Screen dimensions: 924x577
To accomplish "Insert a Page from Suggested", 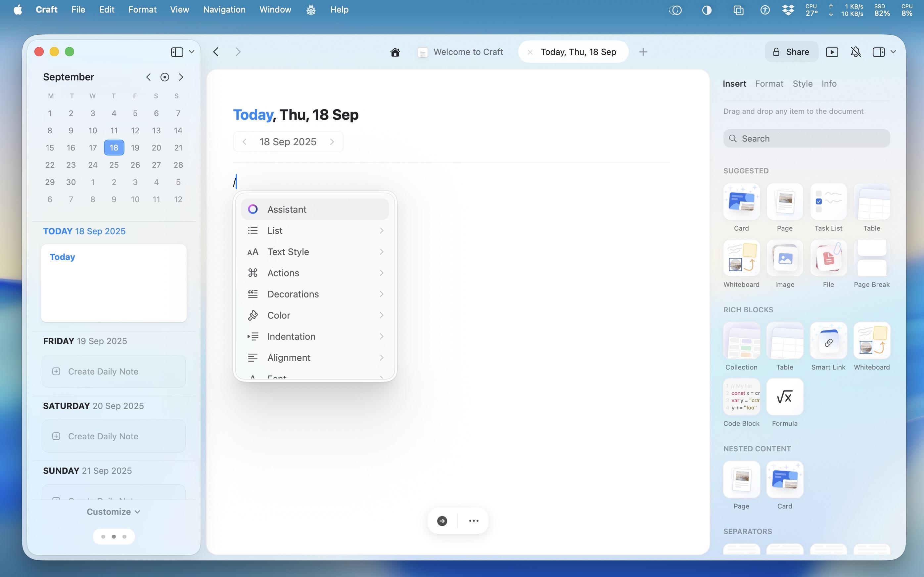I will [785, 201].
